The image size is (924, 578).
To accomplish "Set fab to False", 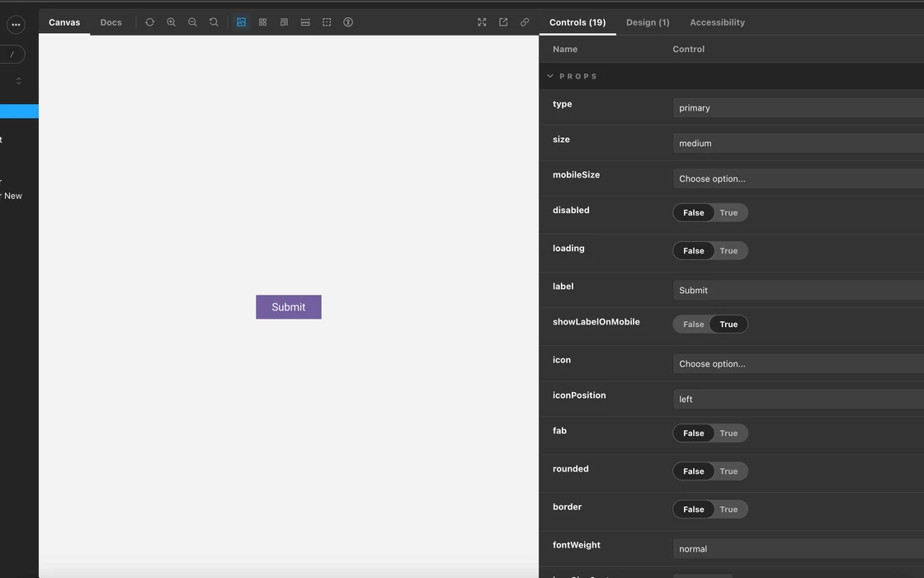I will pyautogui.click(x=694, y=433).
